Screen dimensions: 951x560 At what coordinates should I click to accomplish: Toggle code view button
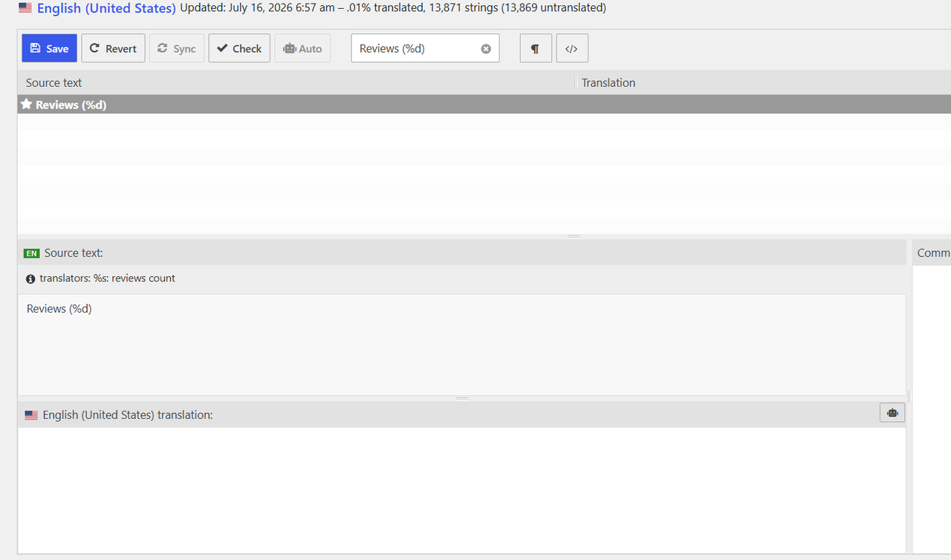click(x=572, y=48)
